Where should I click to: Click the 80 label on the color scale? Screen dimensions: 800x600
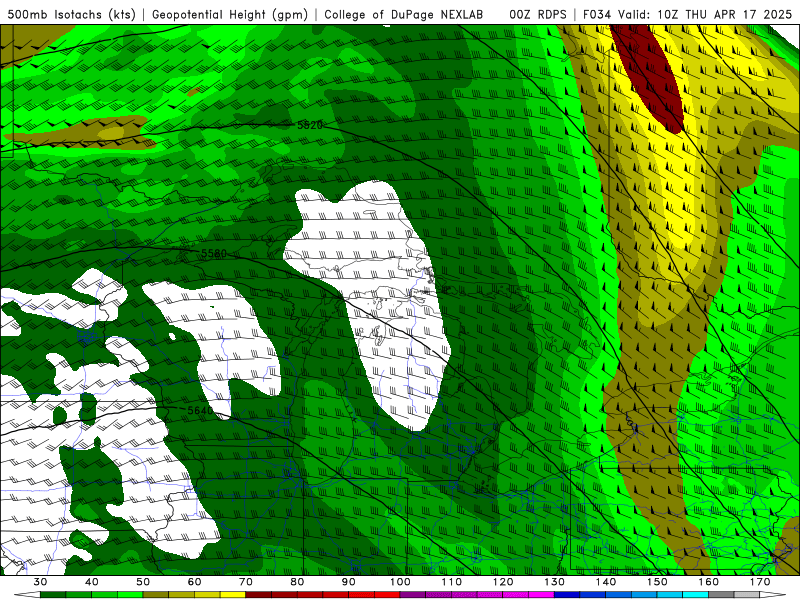coord(297,582)
